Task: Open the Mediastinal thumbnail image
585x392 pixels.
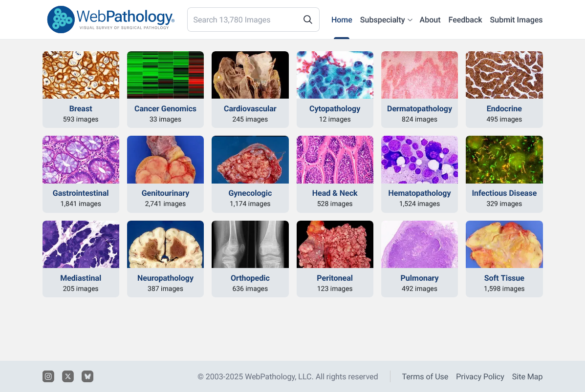Action: [81, 244]
